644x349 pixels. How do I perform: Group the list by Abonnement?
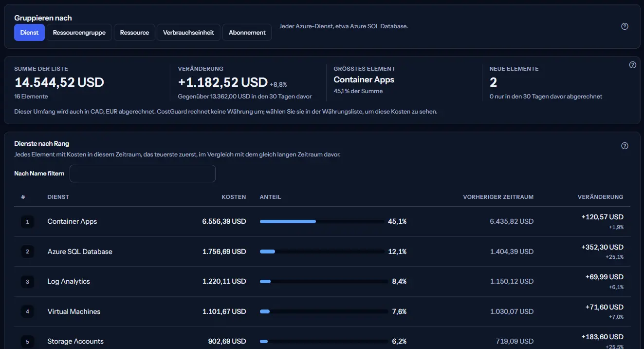tap(247, 33)
